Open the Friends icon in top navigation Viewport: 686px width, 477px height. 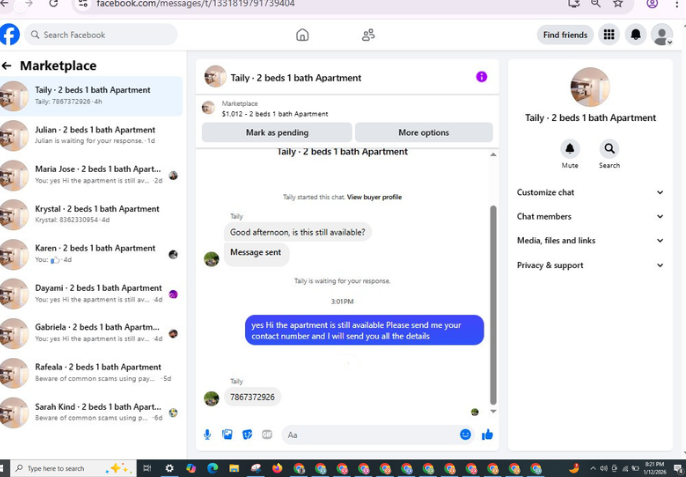pos(368,35)
